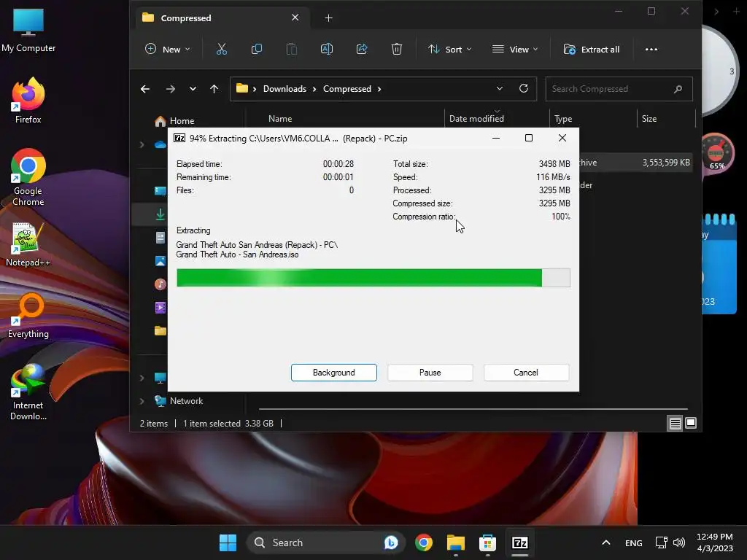This screenshot has width=747, height=560.
Task: Select the Videos icon in sidebar
Action: (x=160, y=308)
